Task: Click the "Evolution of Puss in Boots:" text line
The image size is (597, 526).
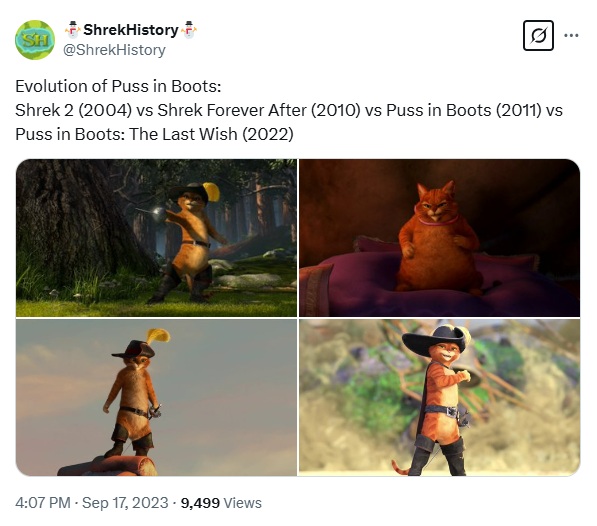Action: click(x=118, y=86)
